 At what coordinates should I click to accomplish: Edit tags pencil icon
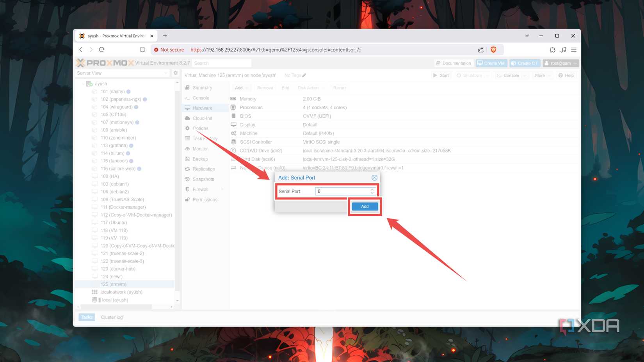tap(304, 75)
